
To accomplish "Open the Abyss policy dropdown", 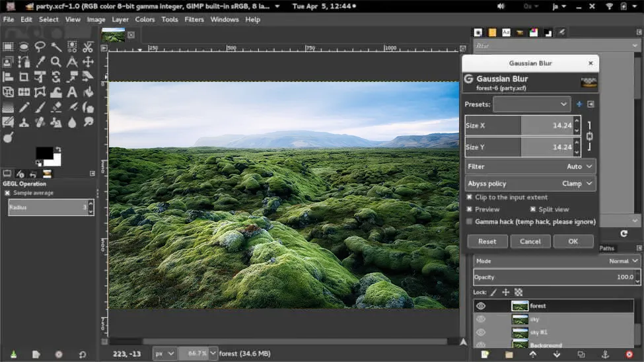I will pyautogui.click(x=531, y=184).
